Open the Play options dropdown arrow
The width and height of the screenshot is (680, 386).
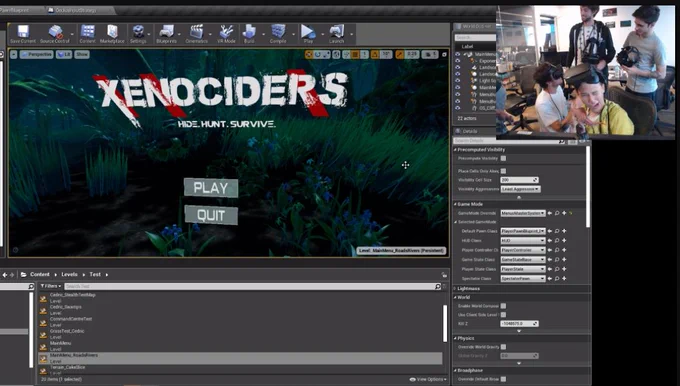click(x=322, y=34)
